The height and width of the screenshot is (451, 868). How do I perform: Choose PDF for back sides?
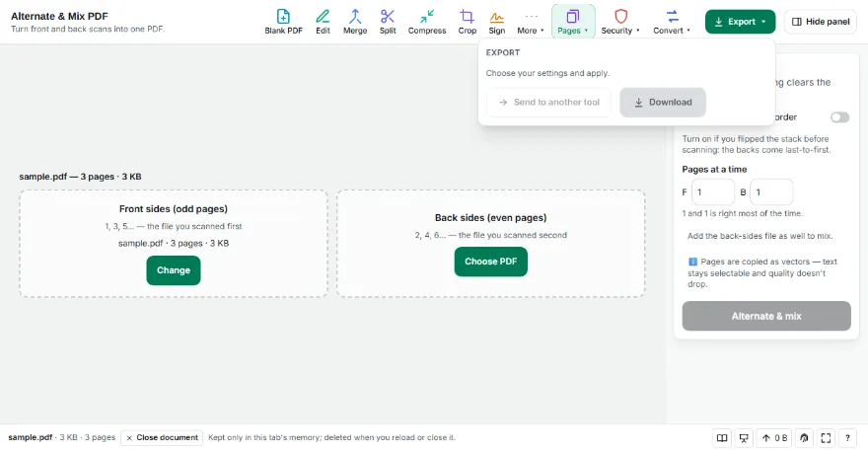point(490,262)
